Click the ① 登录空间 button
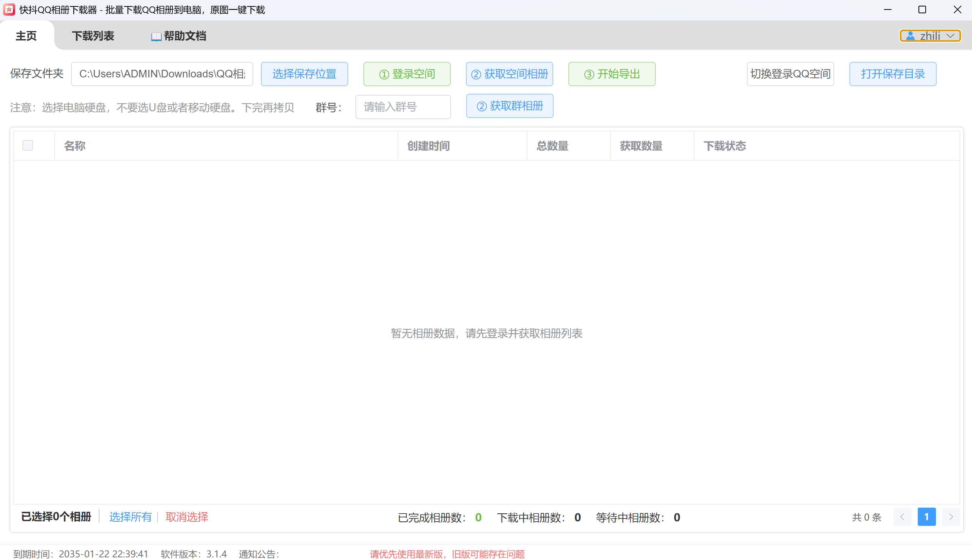 coord(407,74)
